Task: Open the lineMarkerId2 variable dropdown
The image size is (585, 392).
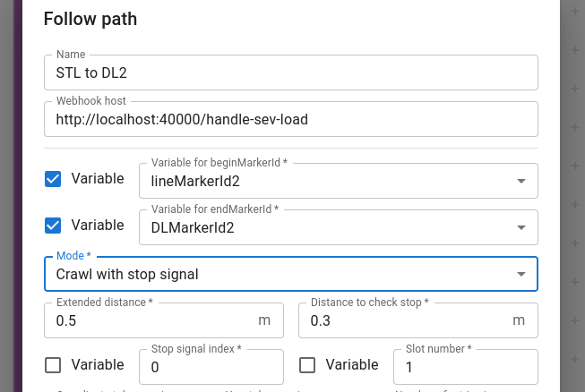Action: [x=339, y=181]
